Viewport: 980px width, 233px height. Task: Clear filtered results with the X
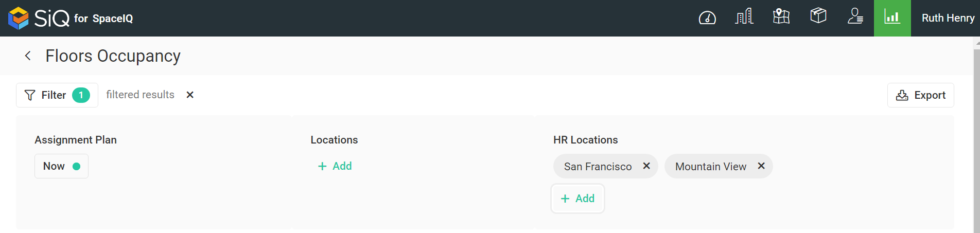[190, 95]
